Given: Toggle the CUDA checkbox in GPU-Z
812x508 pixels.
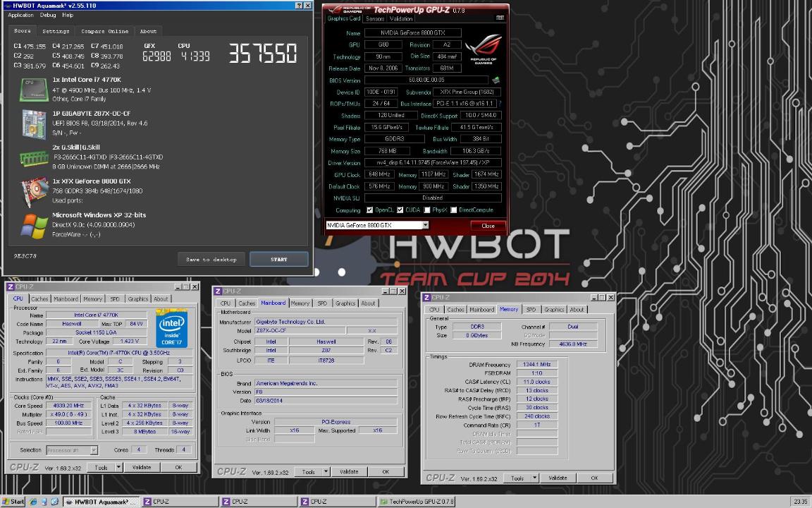Looking at the screenshot, I should point(400,210).
